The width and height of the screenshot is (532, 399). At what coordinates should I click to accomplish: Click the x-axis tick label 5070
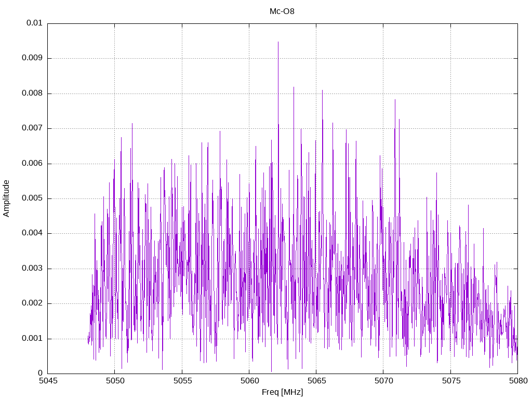coord(384,381)
